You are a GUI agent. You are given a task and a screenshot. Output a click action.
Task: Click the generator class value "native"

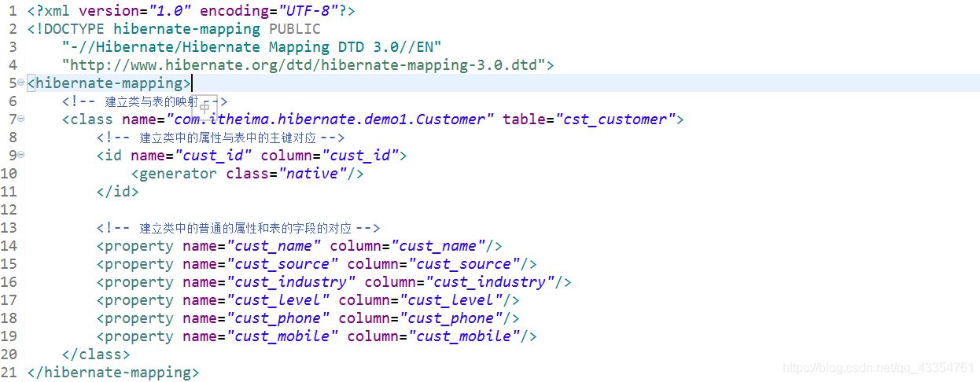[313, 174]
